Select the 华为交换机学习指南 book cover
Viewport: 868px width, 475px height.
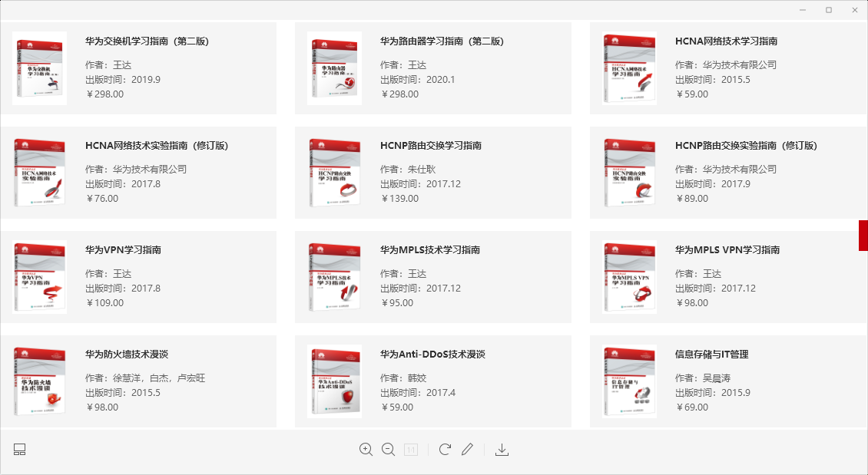point(39,68)
